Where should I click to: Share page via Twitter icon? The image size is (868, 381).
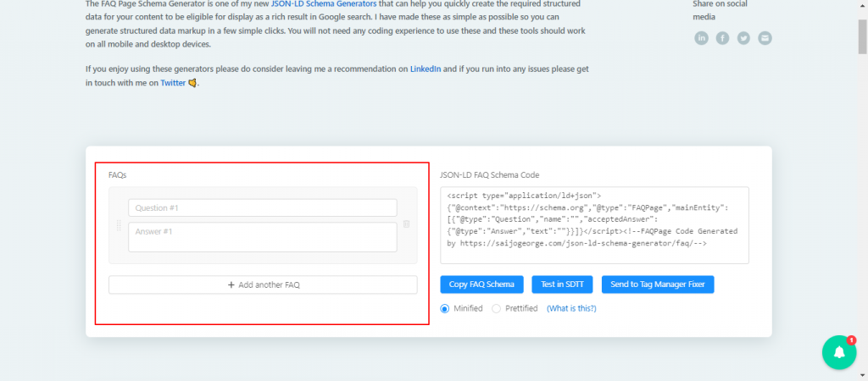click(743, 38)
